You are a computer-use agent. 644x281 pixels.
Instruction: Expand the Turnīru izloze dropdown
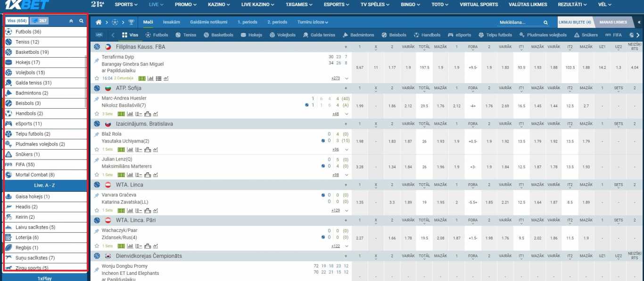[x=313, y=22]
